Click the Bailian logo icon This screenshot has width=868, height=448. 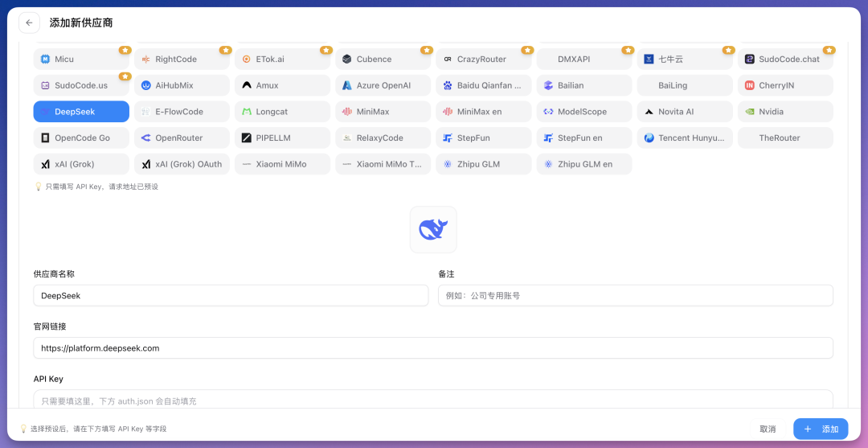tap(548, 85)
